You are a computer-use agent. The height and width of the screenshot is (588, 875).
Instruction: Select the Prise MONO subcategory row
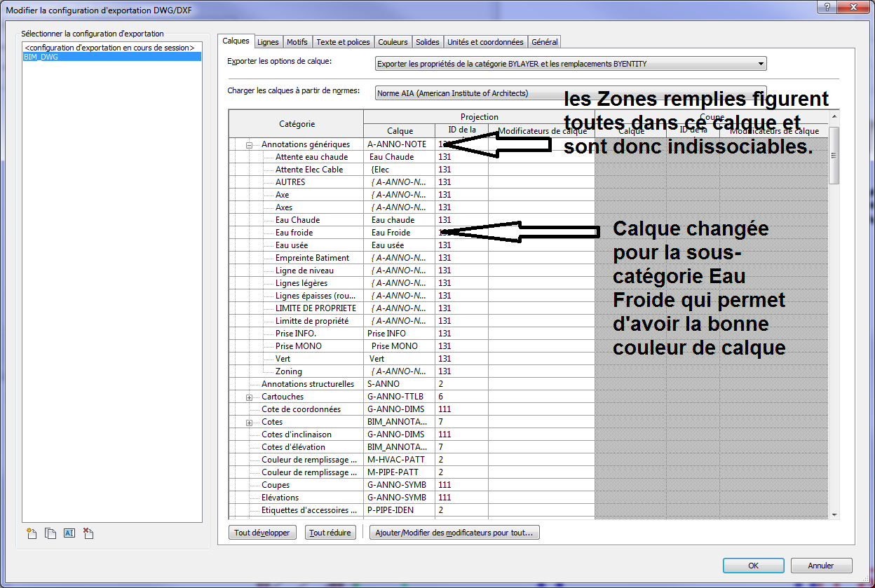297,346
